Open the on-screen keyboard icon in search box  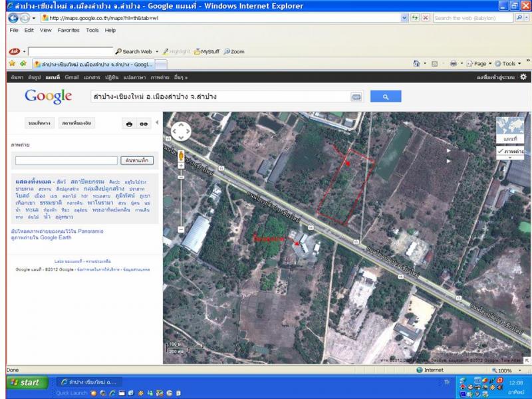point(356,97)
